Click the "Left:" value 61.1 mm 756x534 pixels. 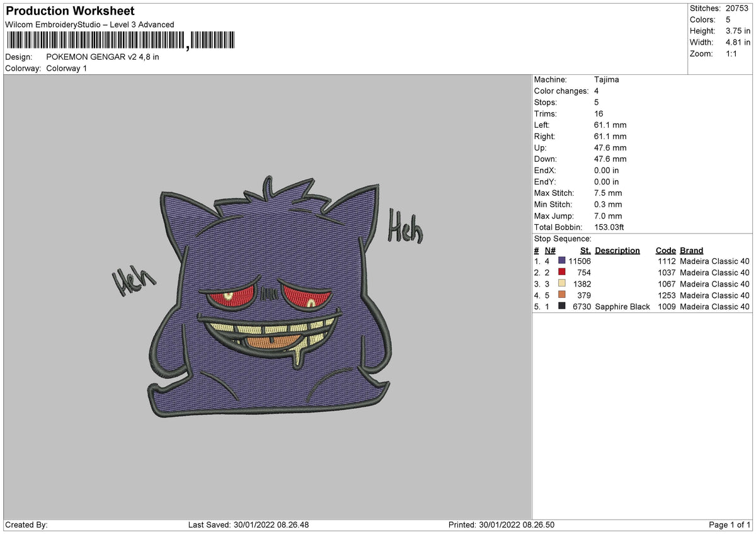[x=610, y=125]
